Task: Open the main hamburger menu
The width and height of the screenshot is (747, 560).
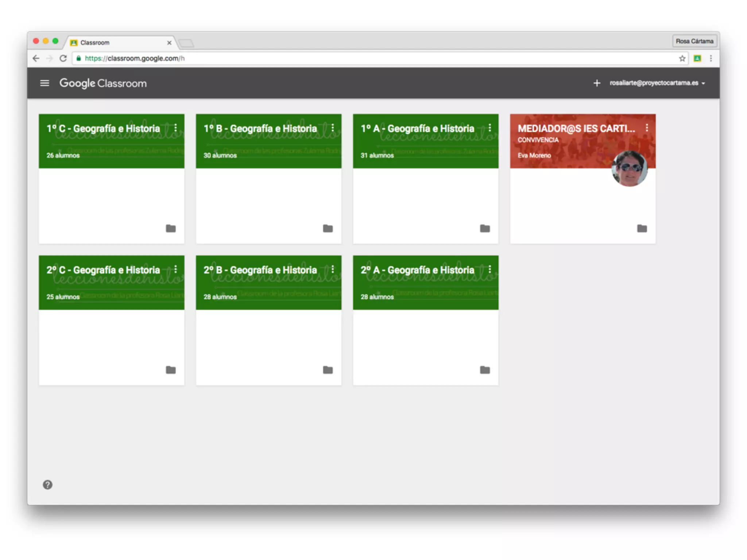Action: (44, 83)
